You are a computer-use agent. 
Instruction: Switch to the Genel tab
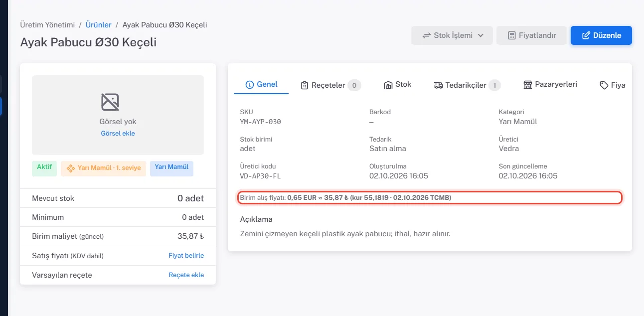[x=261, y=85]
